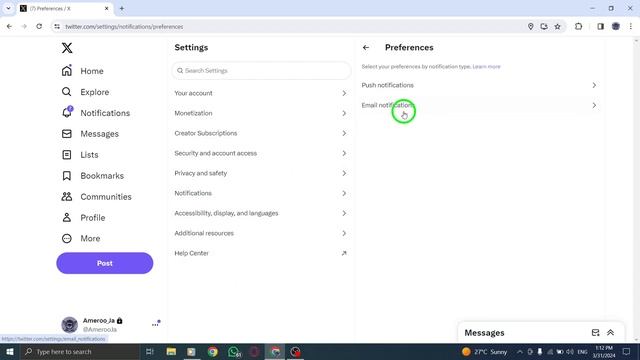Click browser back button
Viewport: 640px width, 360px height.
[x=9, y=27]
